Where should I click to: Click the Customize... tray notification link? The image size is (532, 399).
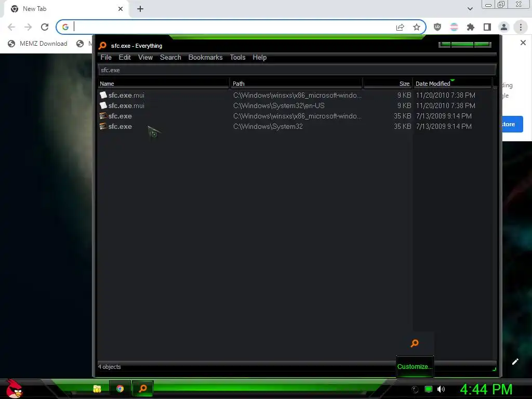415,366
